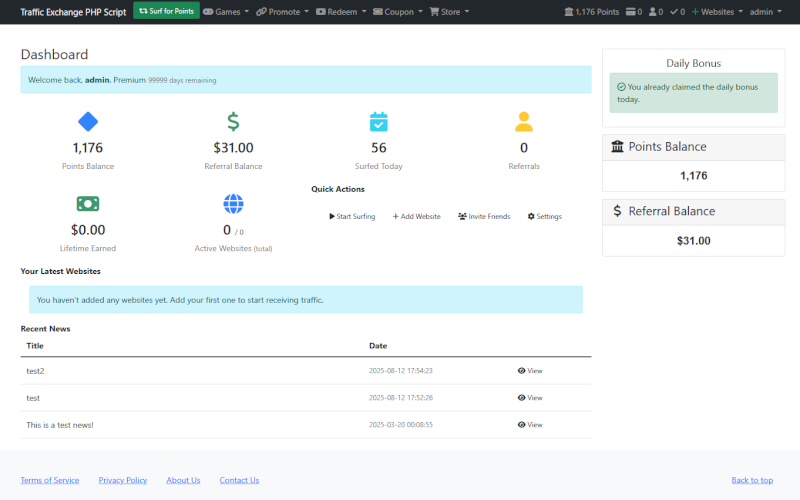Click the calendar Surfed Today icon

[379, 122]
